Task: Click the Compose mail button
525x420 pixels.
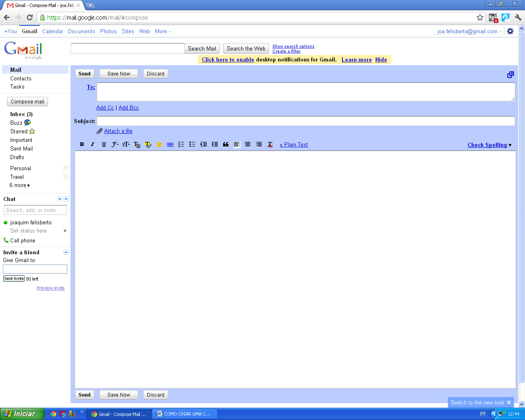Action: pos(27,102)
